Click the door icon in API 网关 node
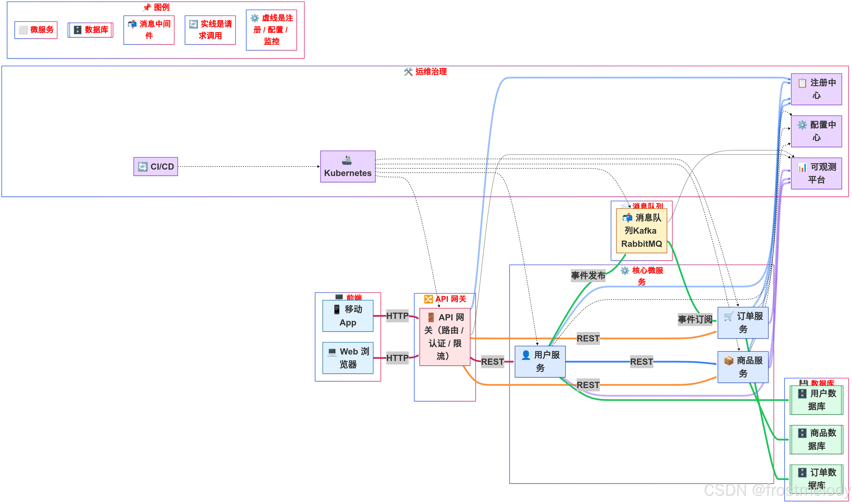852x504 pixels. pos(431,317)
